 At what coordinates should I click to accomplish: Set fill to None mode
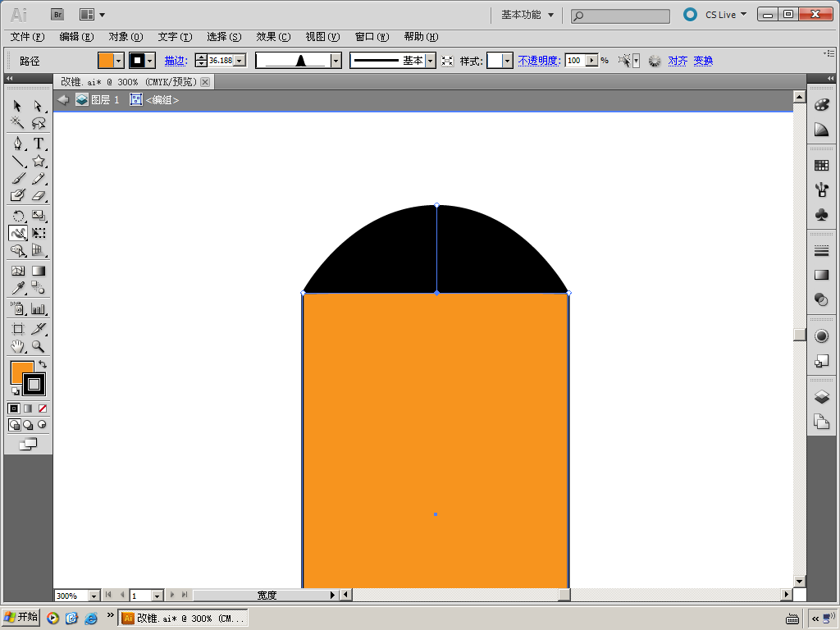43,409
